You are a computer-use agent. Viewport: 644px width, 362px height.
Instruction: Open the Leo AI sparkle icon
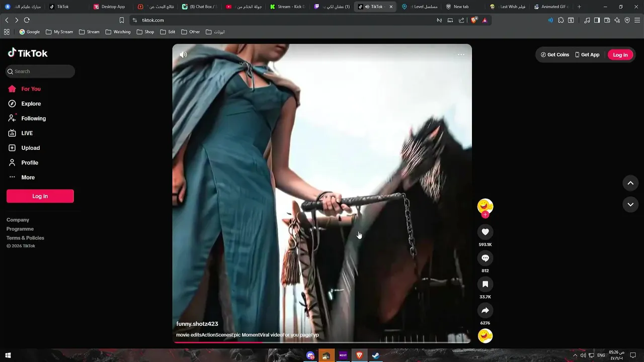617,20
